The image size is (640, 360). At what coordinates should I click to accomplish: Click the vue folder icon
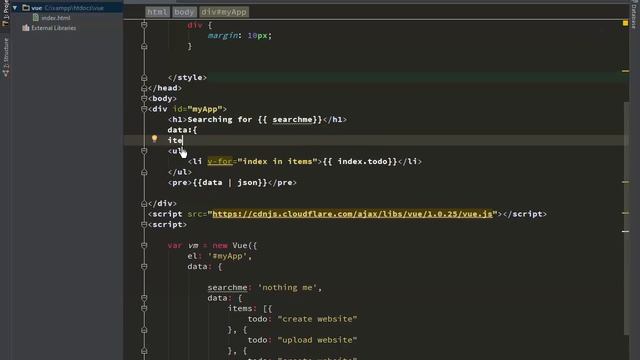(26, 8)
